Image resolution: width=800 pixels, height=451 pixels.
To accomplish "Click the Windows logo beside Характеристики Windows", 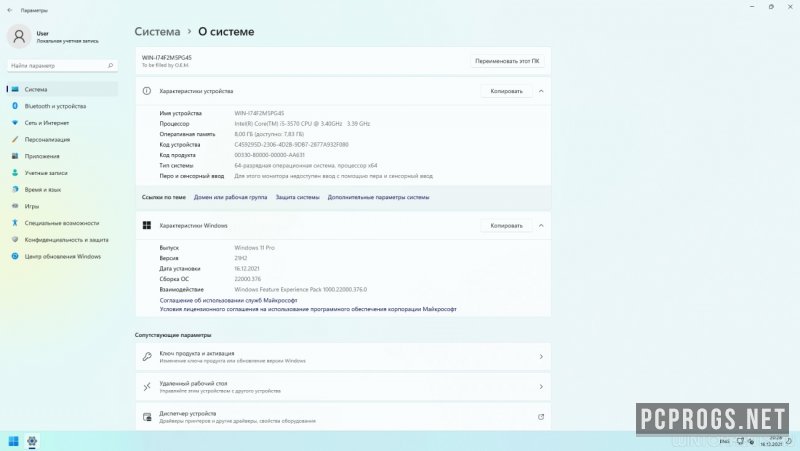I will coord(147,226).
